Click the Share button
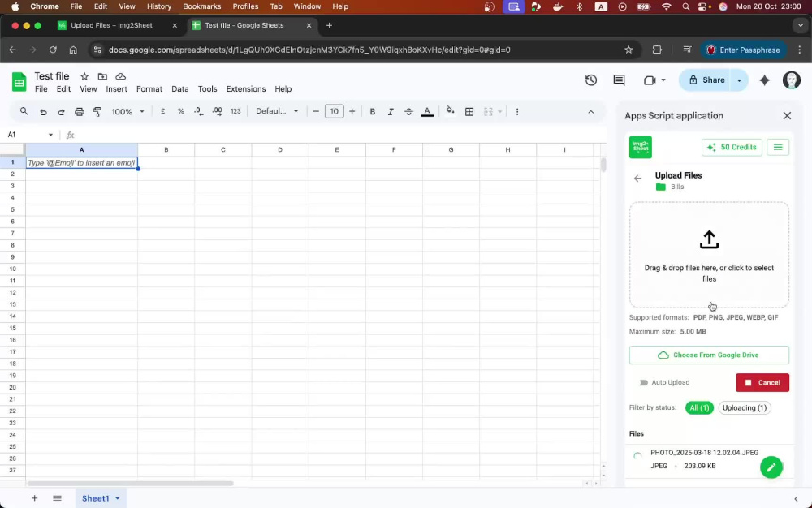The image size is (812, 508). (706, 80)
